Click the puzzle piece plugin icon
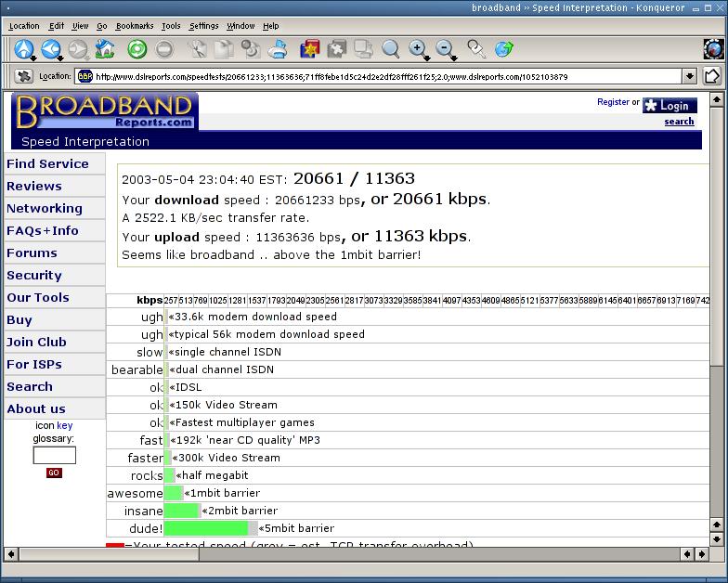This screenshot has height=583, width=728. pyautogui.click(x=337, y=48)
